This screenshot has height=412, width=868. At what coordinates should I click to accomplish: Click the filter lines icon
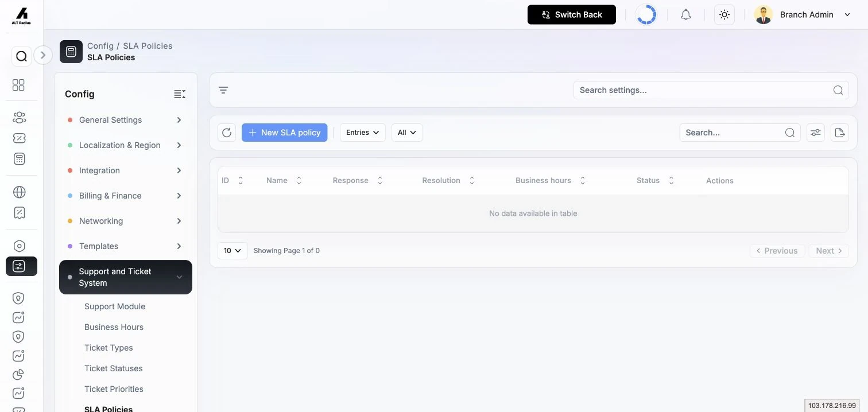click(223, 90)
